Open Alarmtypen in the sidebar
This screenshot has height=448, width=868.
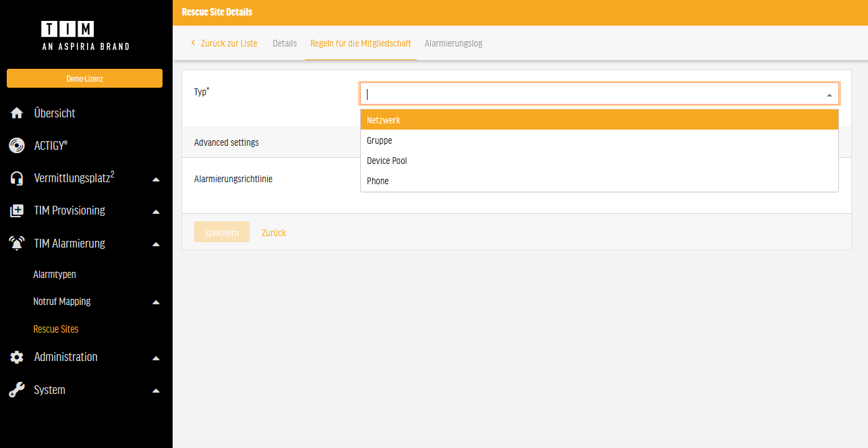click(55, 275)
